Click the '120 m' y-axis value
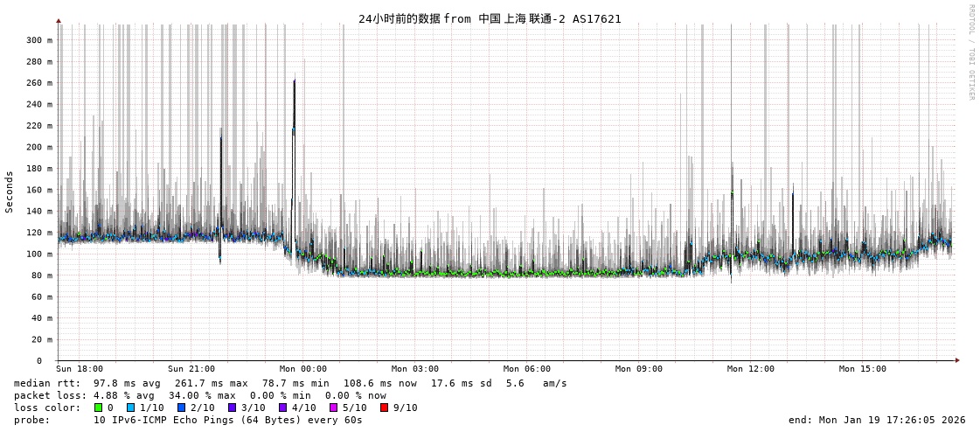Image resolution: width=980 pixels, height=432 pixels. pos(38,233)
